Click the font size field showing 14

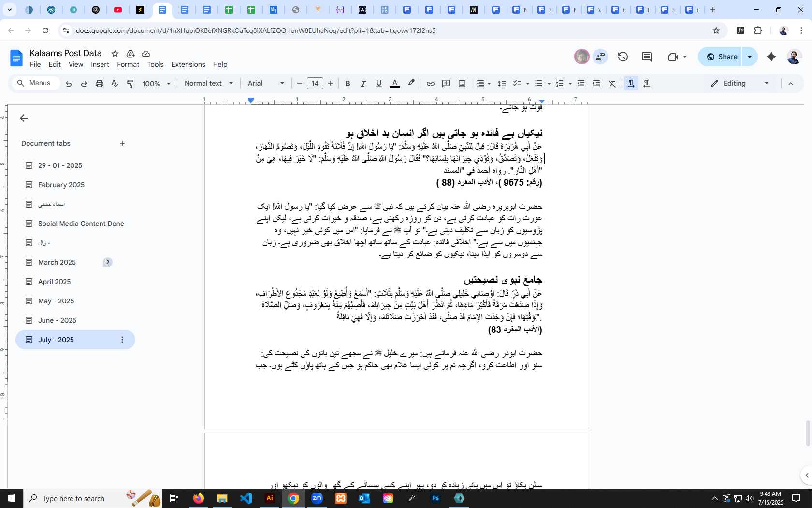315,84
